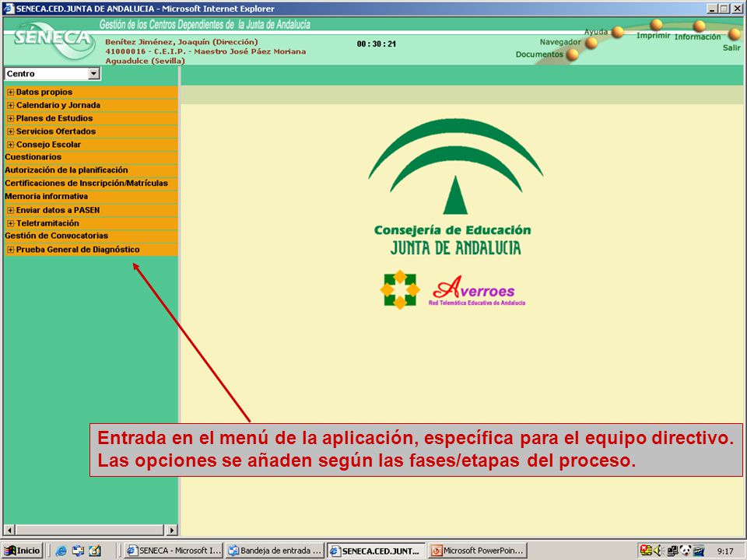This screenshot has height=560, width=747.
Task: Click the panda antivirus tray icon
Action: (685, 551)
